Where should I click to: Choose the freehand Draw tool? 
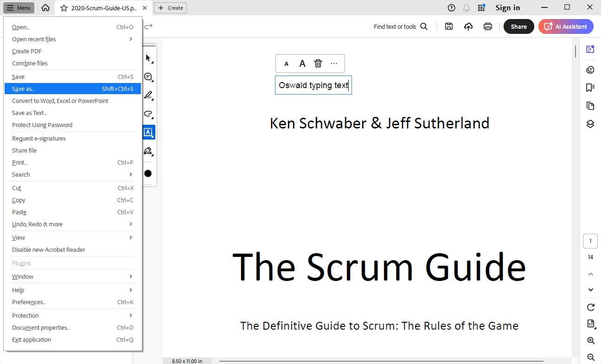coord(148,114)
